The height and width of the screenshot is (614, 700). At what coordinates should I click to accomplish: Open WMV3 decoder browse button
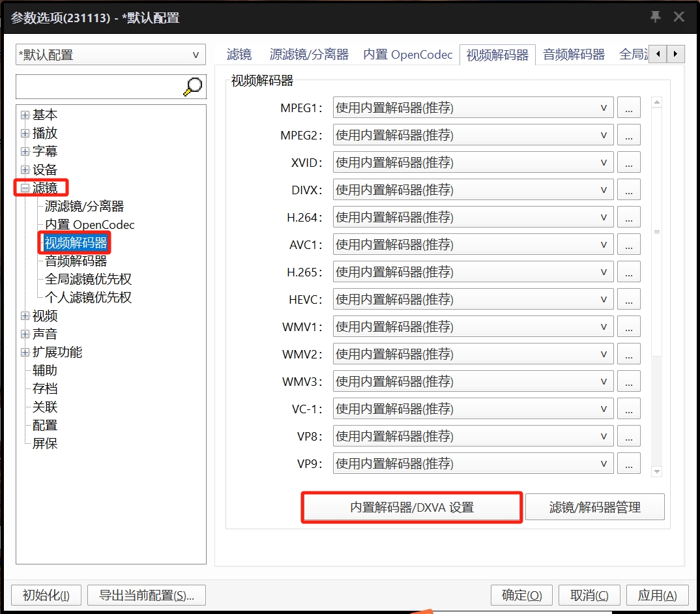pyautogui.click(x=628, y=381)
